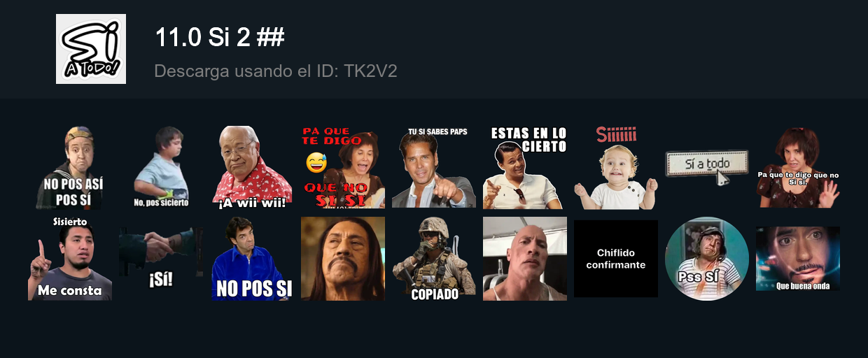
Task: Select the 'Pa que te digo que no Si si' sticker
Action: (x=798, y=167)
